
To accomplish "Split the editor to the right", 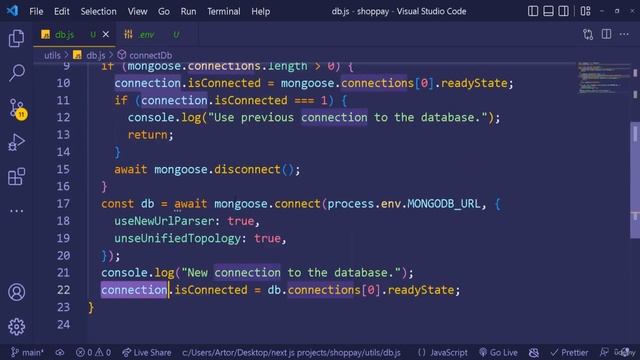I will 607,34.
